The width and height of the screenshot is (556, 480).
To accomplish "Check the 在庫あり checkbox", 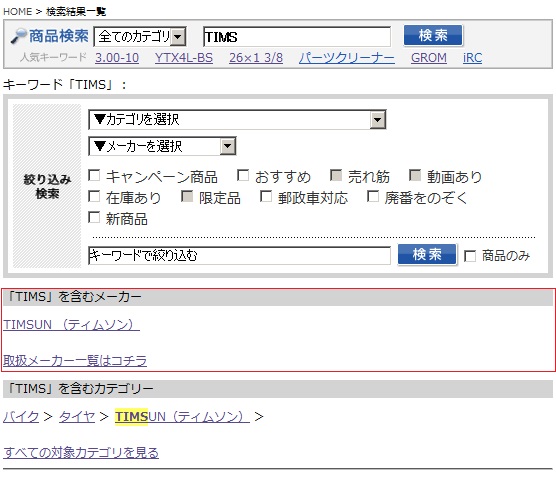I will pyautogui.click(x=94, y=196).
